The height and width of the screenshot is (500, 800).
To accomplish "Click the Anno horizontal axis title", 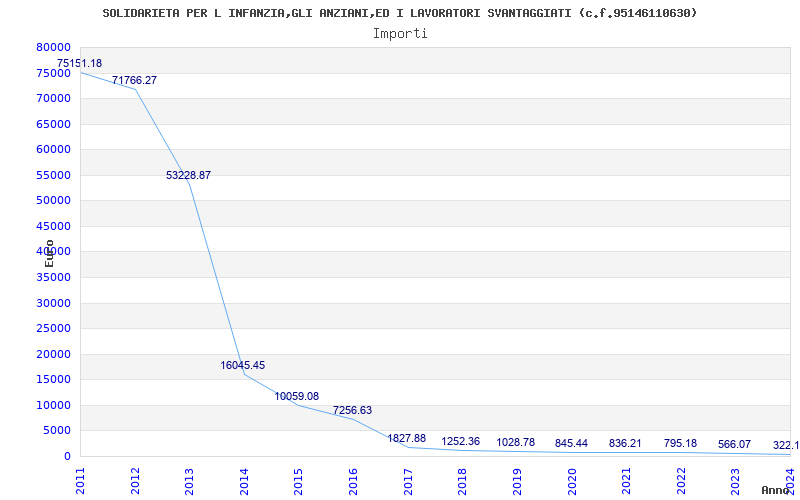I will [775, 490].
